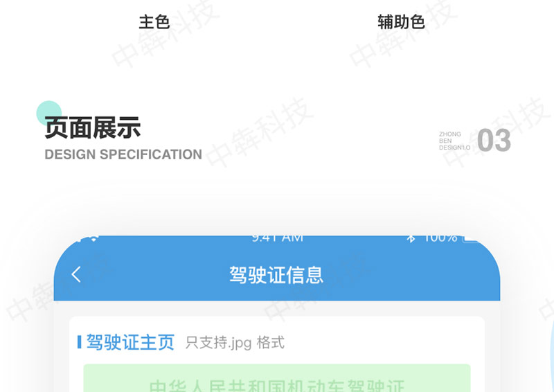
Task: Click the 只支持.jpg 格式 hint text
Action: coord(235,343)
